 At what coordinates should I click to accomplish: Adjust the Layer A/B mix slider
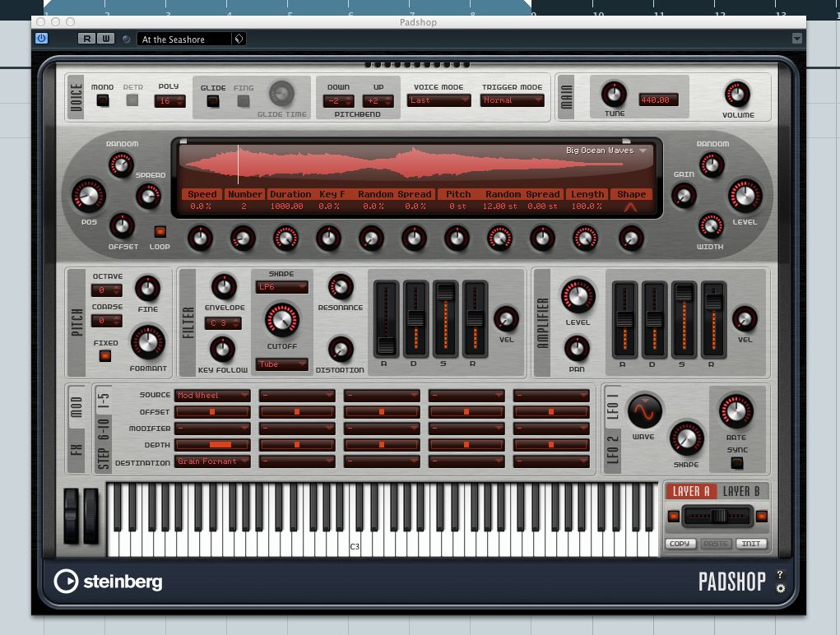click(x=717, y=516)
